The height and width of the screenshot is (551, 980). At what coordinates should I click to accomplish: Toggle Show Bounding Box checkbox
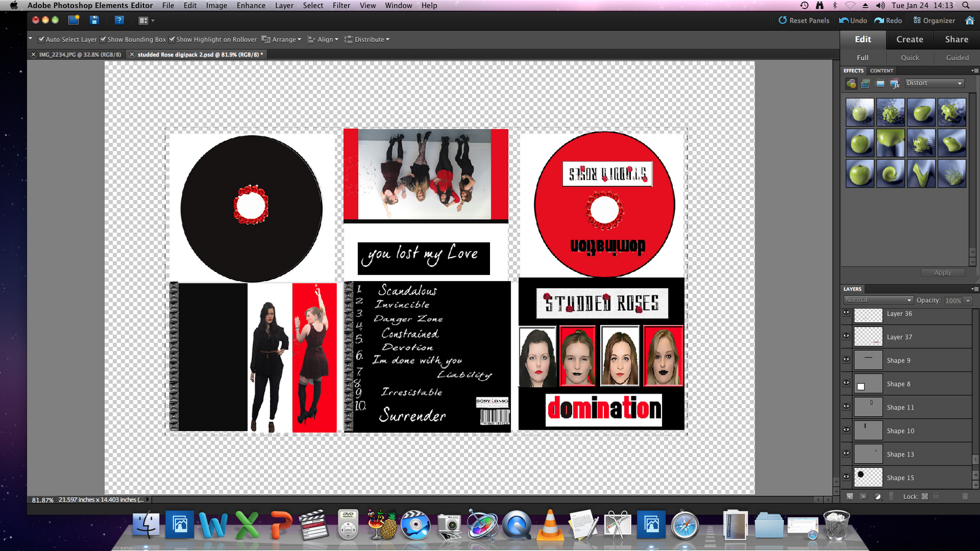[103, 40]
